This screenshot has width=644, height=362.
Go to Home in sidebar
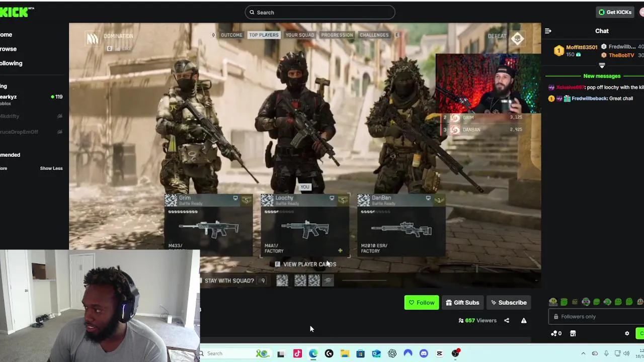[x=6, y=35]
